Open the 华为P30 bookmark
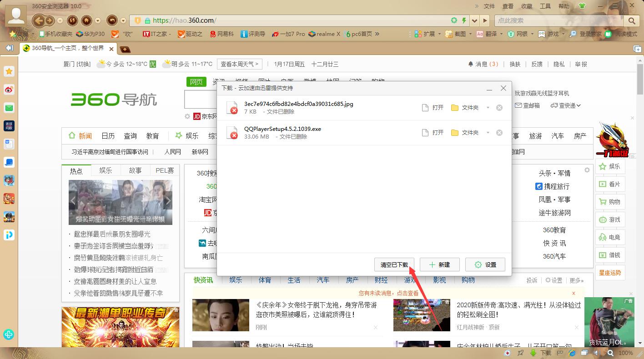The image size is (644, 359). [91, 34]
